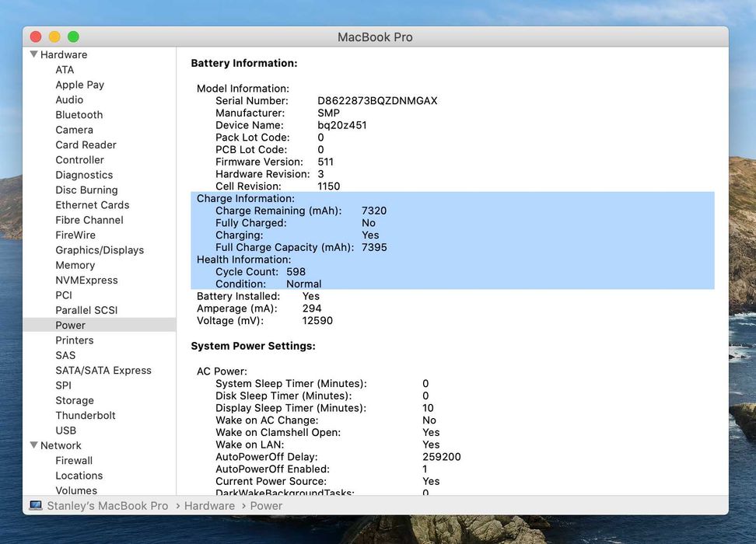This screenshot has width=756, height=544.
Task: Click serial number D8622873BQZDNMGAX
Action: coord(377,101)
